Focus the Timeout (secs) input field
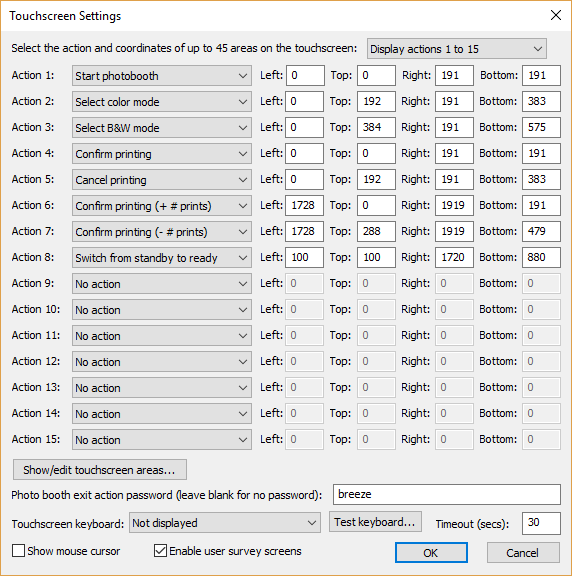Viewport: 572px width, 576px height. pos(541,523)
